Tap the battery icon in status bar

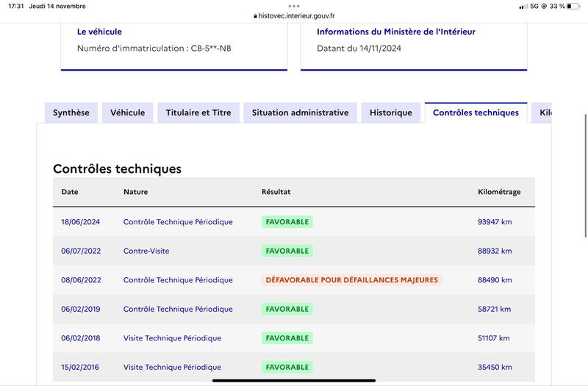coord(573,6)
